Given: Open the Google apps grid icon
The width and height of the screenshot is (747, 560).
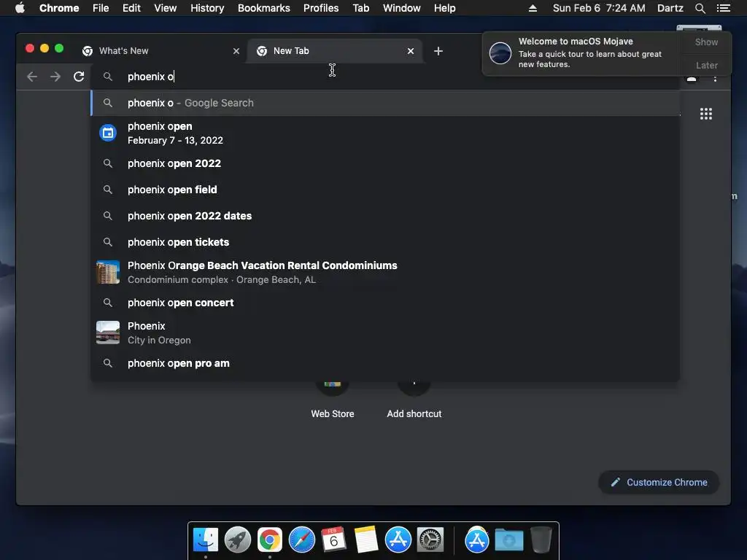Looking at the screenshot, I should 706,114.
